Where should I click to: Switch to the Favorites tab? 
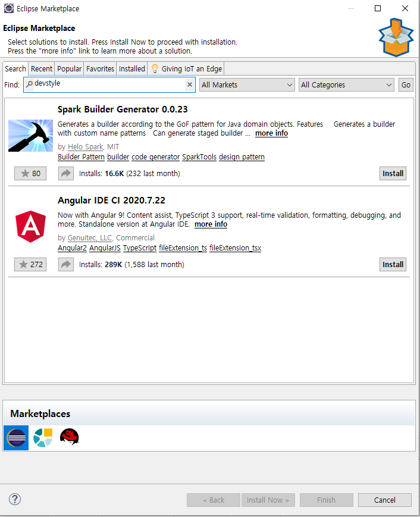click(100, 68)
